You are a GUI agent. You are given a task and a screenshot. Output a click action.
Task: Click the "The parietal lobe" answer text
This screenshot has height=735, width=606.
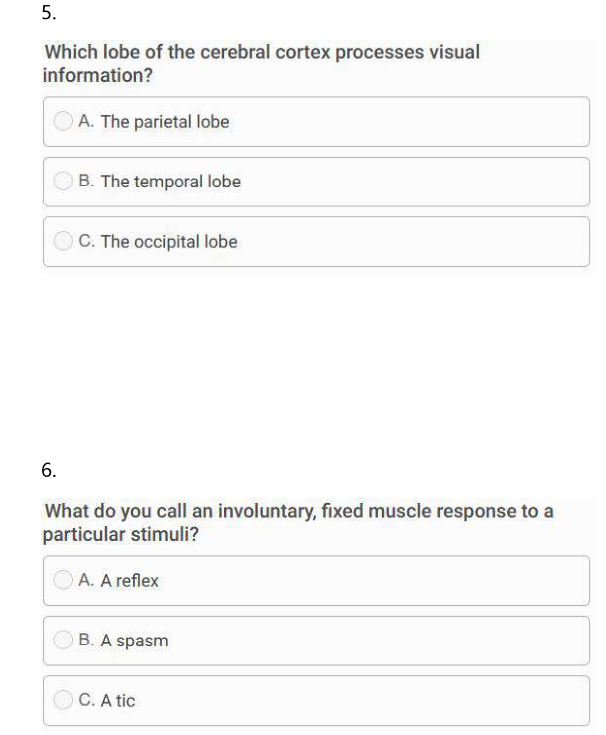tap(165, 122)
